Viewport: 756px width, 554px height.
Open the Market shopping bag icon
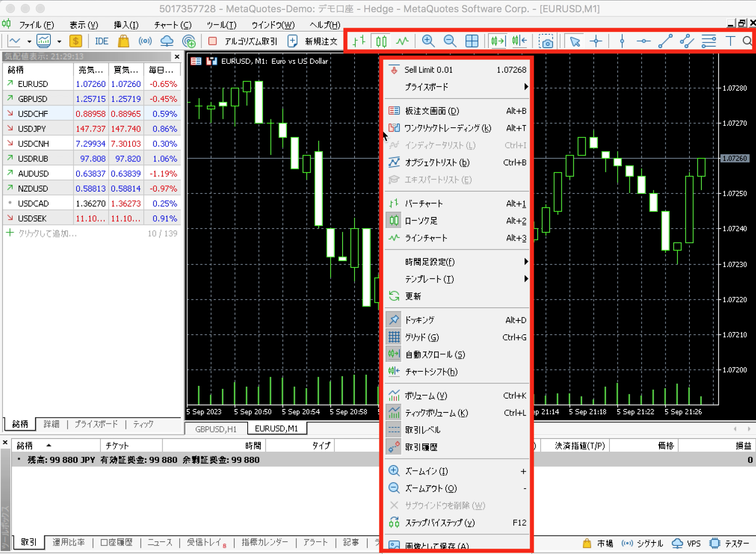123,41
